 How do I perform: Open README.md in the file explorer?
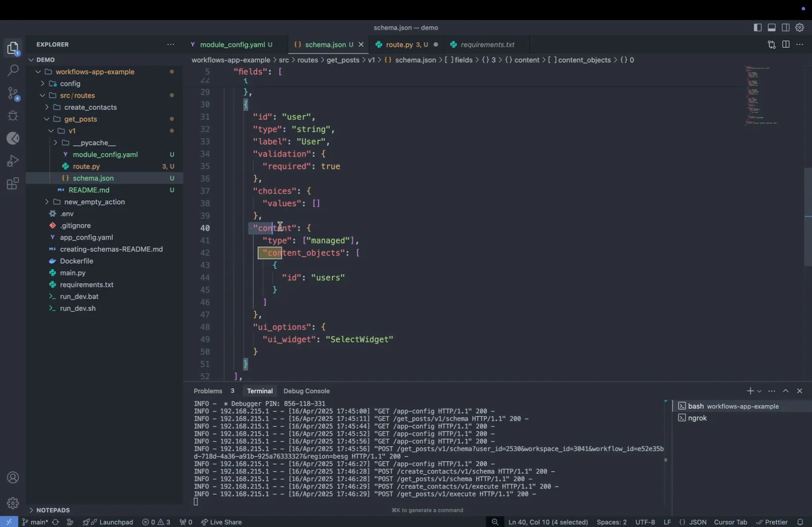pos(89,190)
